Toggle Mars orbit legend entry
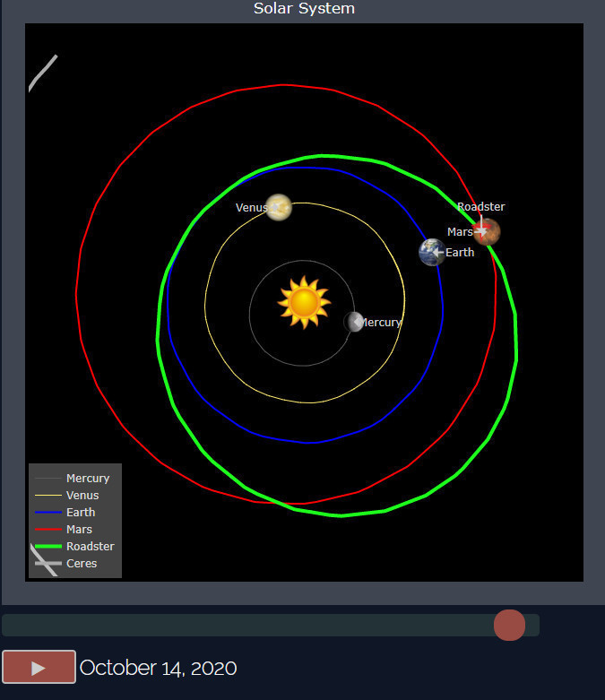The width and height of the screenshot is (605, 700). (x=79, y=530)
